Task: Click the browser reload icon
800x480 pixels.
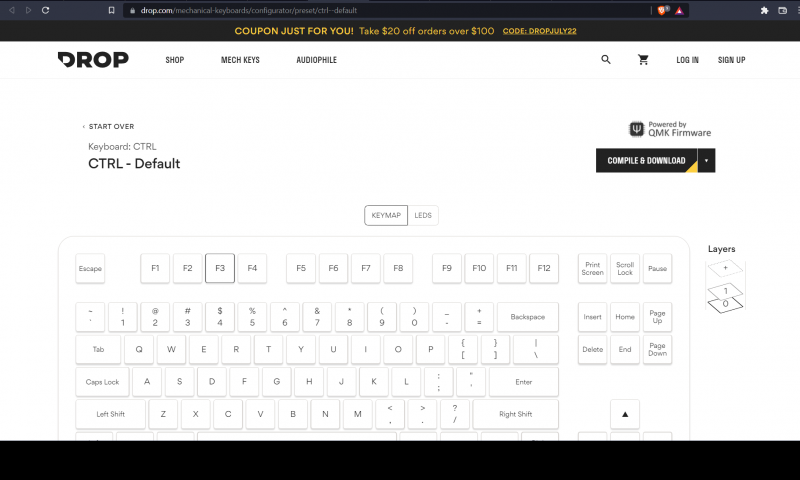Action: click(x=45, y=10)
